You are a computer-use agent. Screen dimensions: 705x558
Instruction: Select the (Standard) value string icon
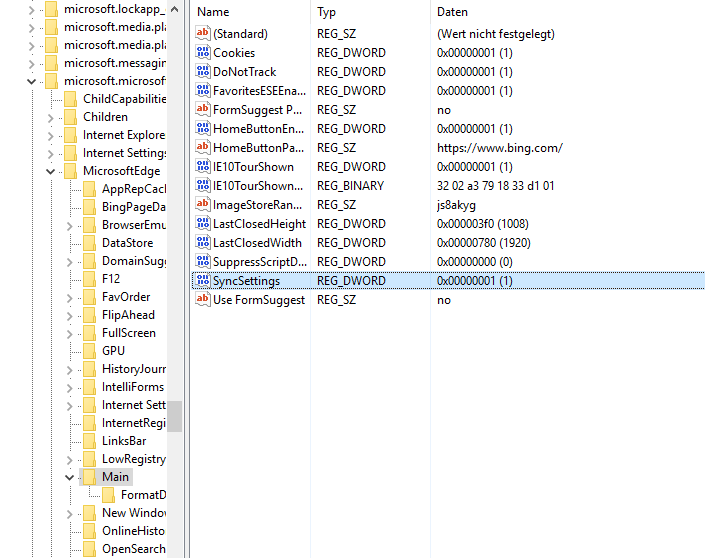pyautogui.click(x=202, y=33)
